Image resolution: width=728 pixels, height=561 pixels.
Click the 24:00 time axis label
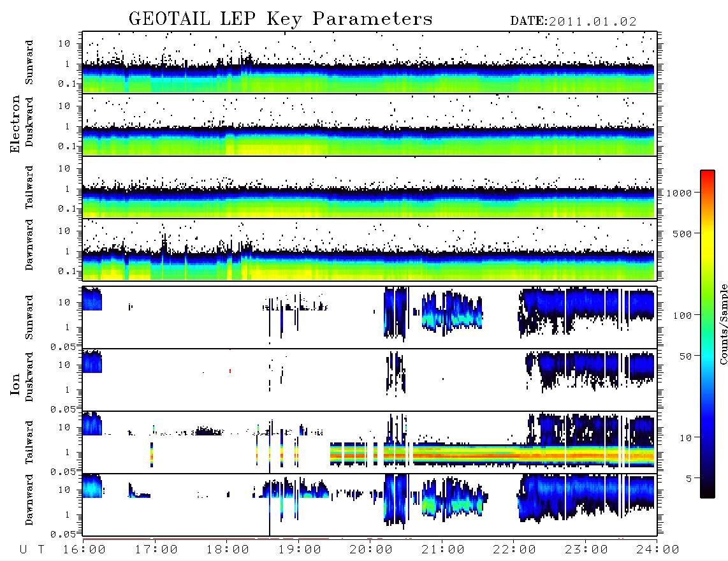[x=658, y=550]
